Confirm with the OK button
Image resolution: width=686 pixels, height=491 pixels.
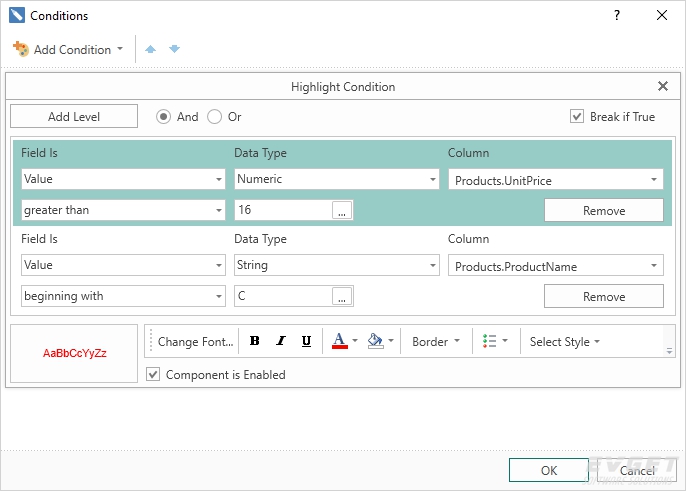click(x=549, y=470)
